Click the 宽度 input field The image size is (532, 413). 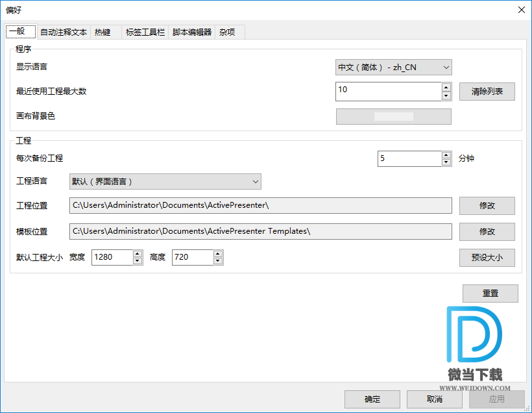click(112, 257)
